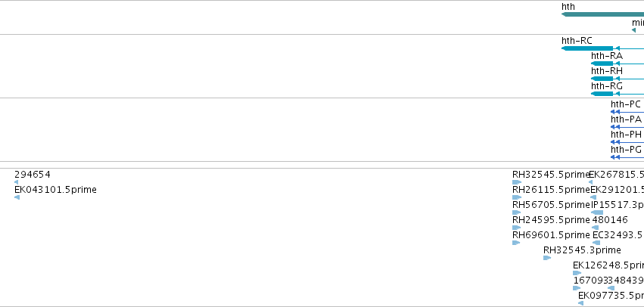
Task: Select the hth-RC transcript thick exon
Action: coord(587,48)
